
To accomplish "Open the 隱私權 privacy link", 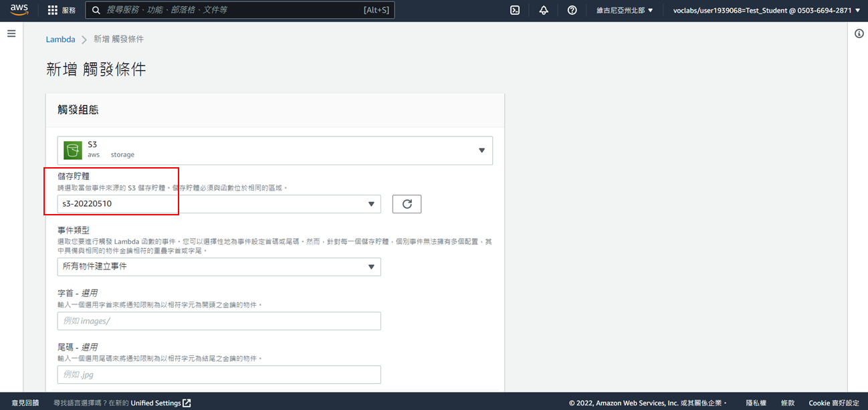I will (756, 403).
